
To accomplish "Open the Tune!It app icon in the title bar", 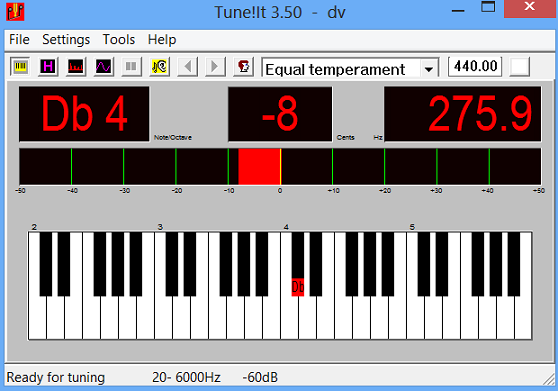I will coord(15,12).
